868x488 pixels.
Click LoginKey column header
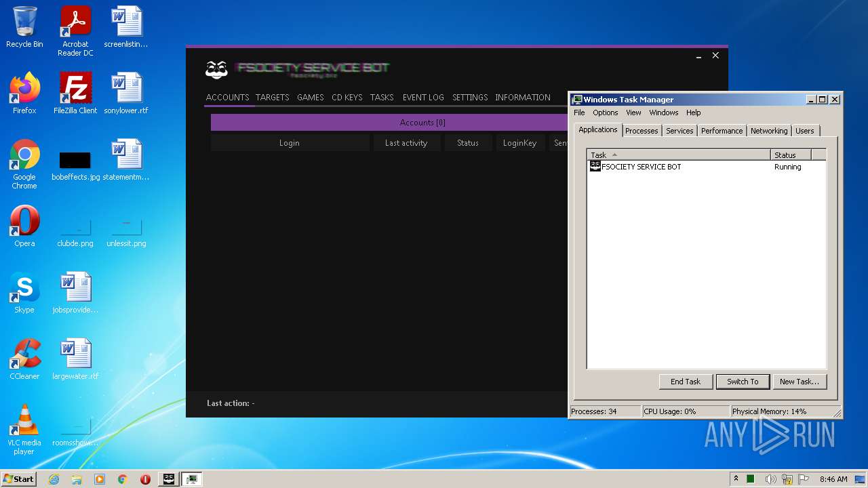520,143
